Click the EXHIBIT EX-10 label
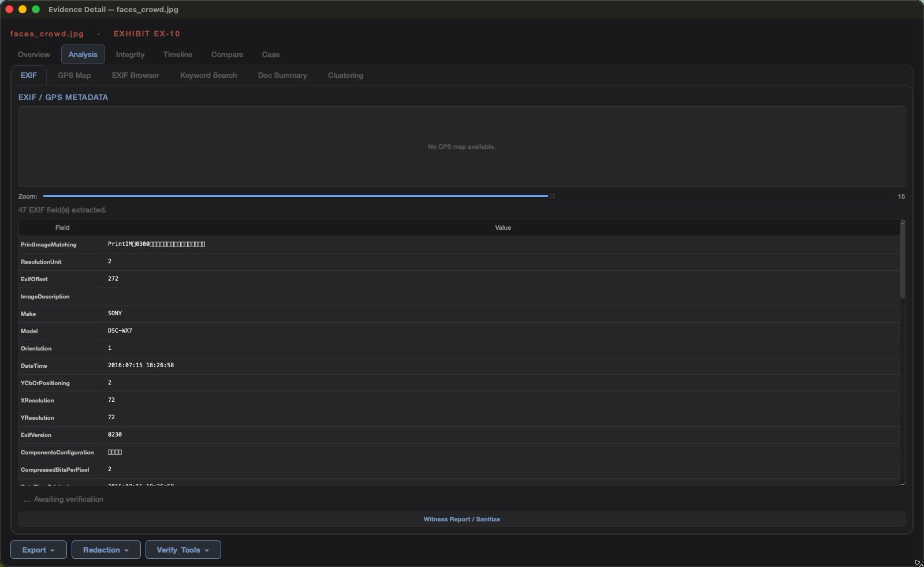The height and width of the screenshot is (567, 924). coord(147,33)
